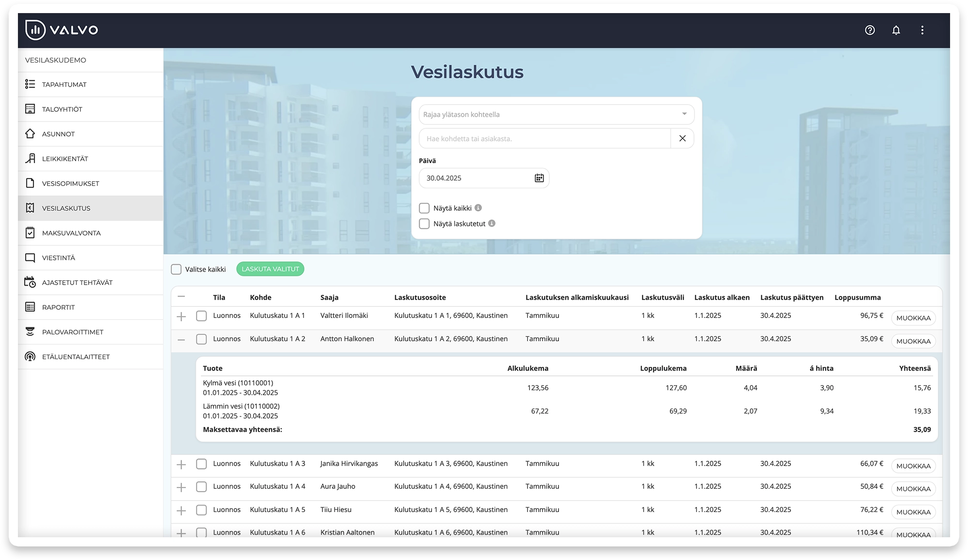The image size is (968, 560).
Task: Click the 96,75 € total amount
Action: 872,316
